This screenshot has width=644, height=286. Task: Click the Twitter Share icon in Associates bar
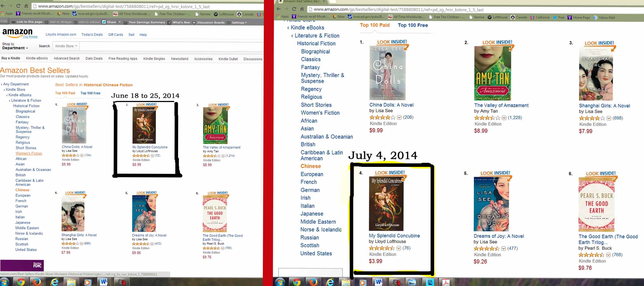tap(104, 22)
